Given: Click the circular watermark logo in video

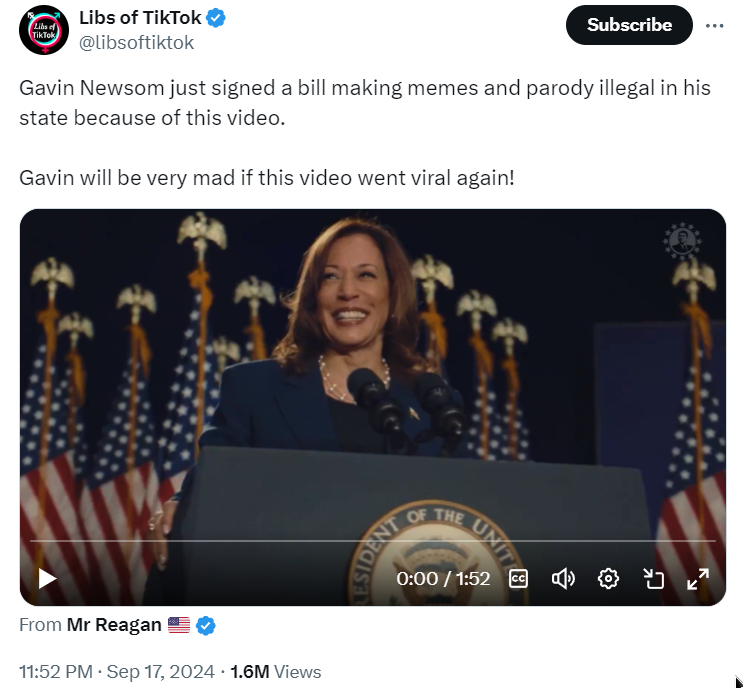Looking at the screenshot, I should [682, 241].
